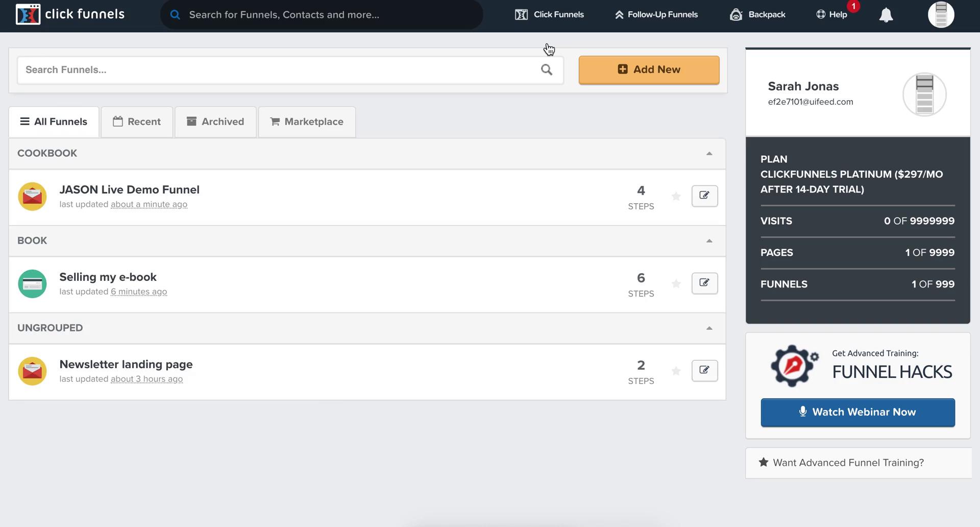Switch to the Recent tab
Image resolution: width=980 pixels, height=527 pixels.
point(137,122)
